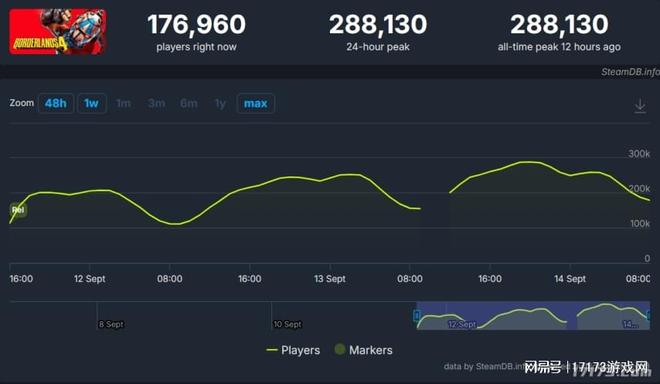Viewport: 660px width, 384px height.
Task: Click the 13 Sept axis label
Action: pos(330,279)
